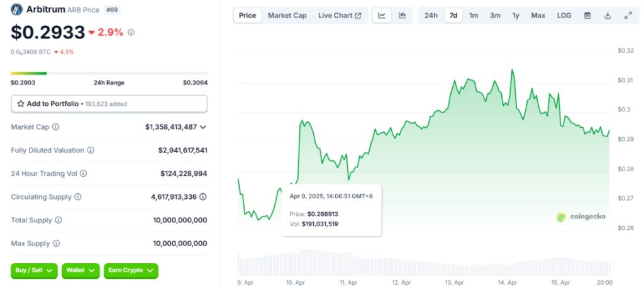Expand Market Cap value chevron

203,127
